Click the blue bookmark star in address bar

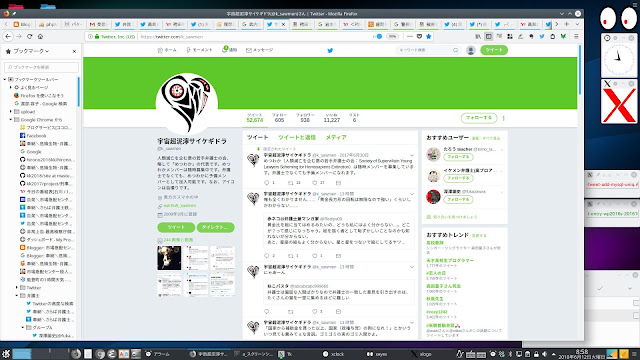428,36
